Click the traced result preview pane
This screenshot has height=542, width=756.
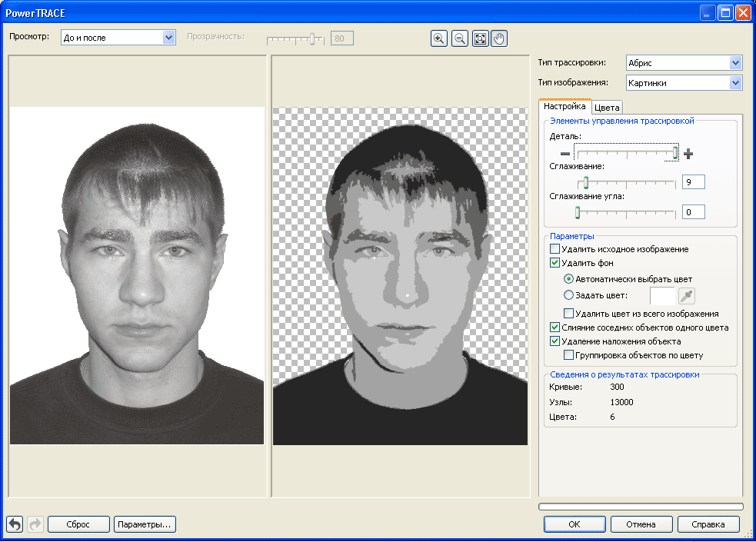point(400,275)
